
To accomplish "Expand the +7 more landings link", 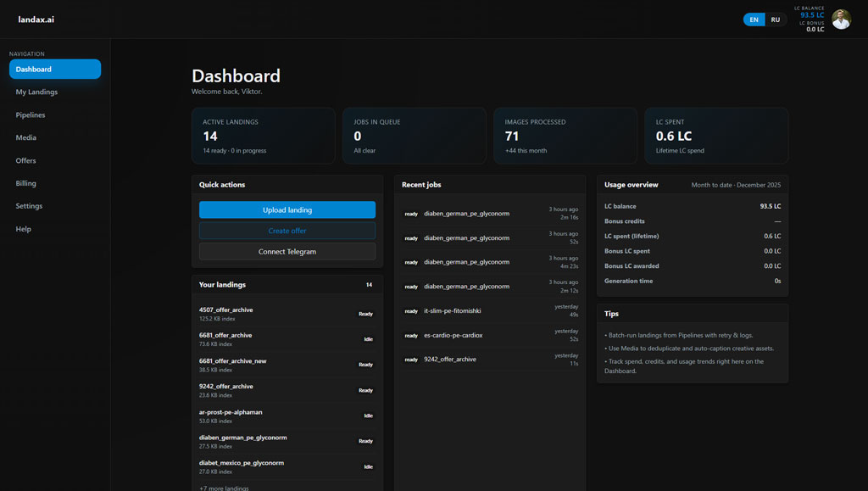I will [224, 488].
